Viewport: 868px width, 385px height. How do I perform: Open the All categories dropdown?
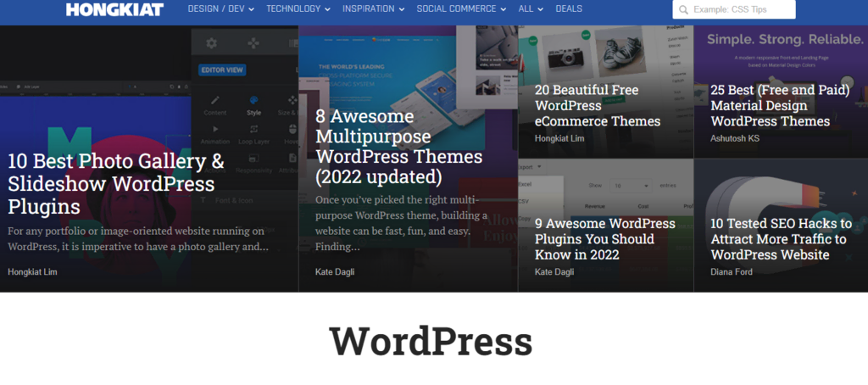tap(531, 8)
